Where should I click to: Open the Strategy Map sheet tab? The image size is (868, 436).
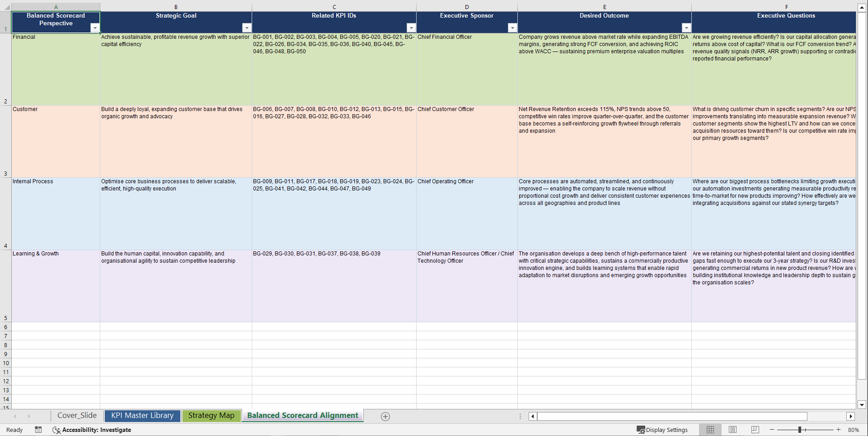tap(211, 416)
